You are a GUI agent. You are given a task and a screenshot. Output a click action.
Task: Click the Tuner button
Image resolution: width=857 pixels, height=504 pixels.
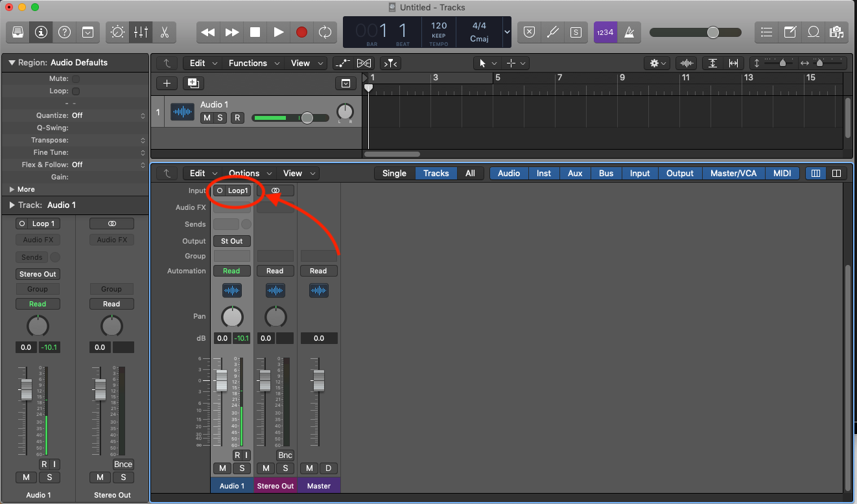tap(552, 32)
